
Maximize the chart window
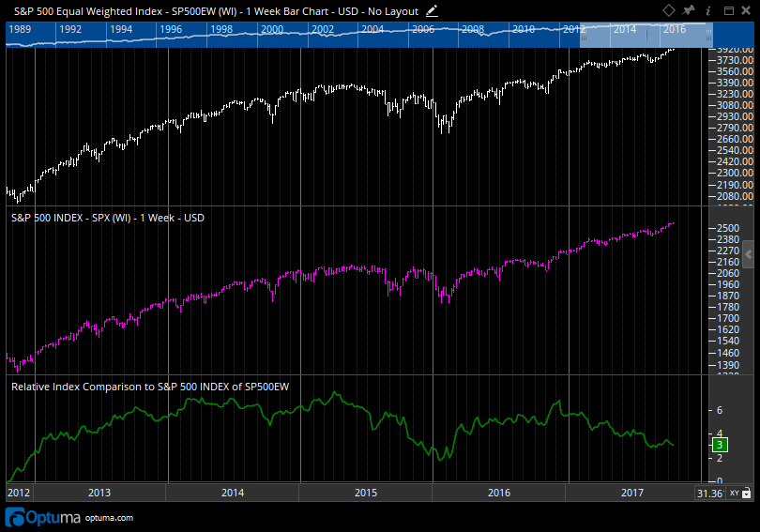click(x=728, y=10)
